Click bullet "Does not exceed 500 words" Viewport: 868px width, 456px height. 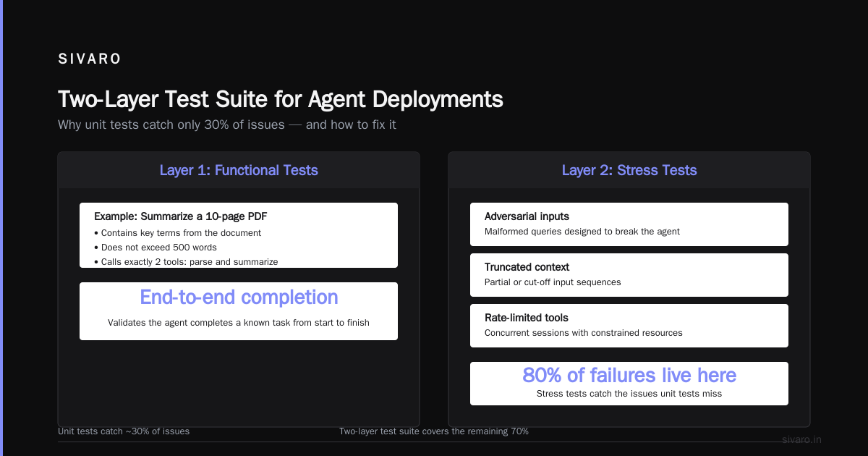(156, 248)
